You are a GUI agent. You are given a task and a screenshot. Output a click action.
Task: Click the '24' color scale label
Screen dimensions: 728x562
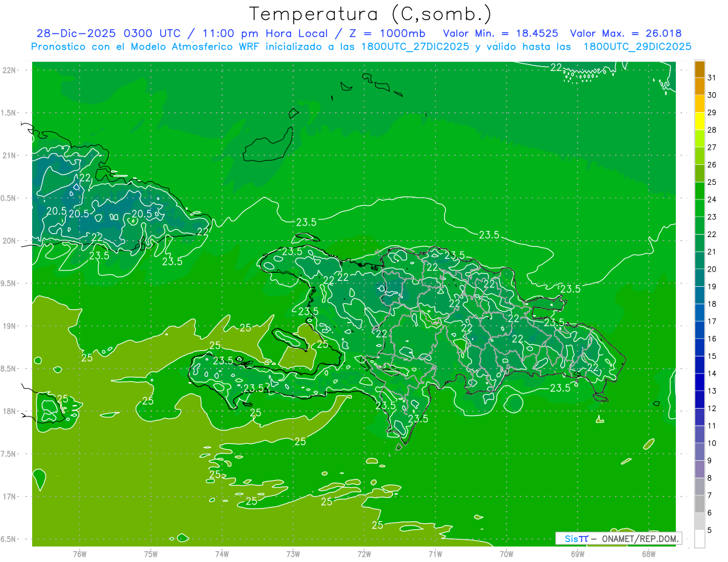click(712, 199)
